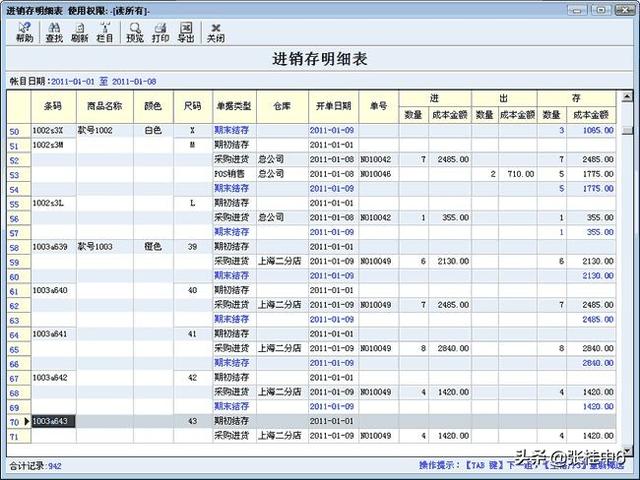
Task: Select the 仓库 column header
Action: [282, 107]
